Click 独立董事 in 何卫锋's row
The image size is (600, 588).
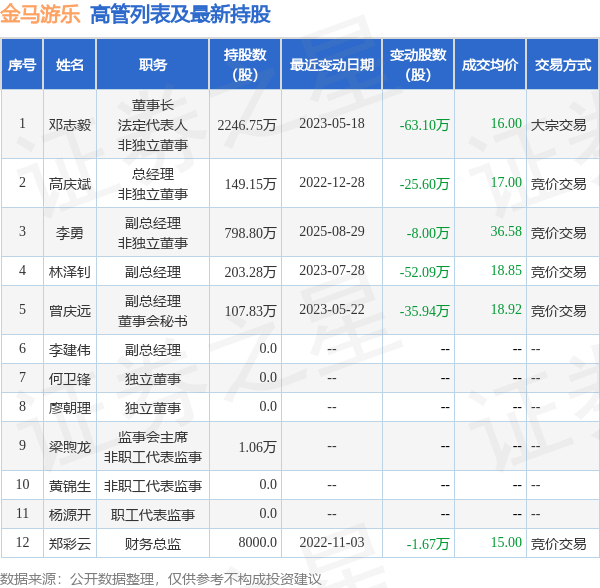pos(153,379)
